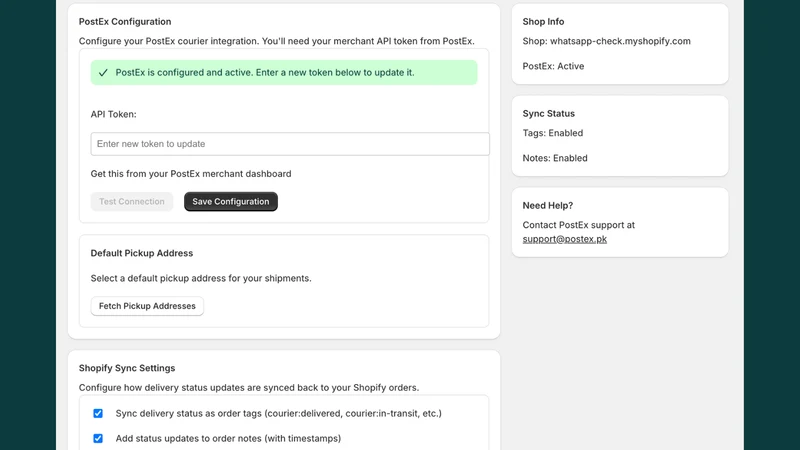Click the PostEx Configuration heading
This screenshot has height=450, width=800.
coord(125,21)
